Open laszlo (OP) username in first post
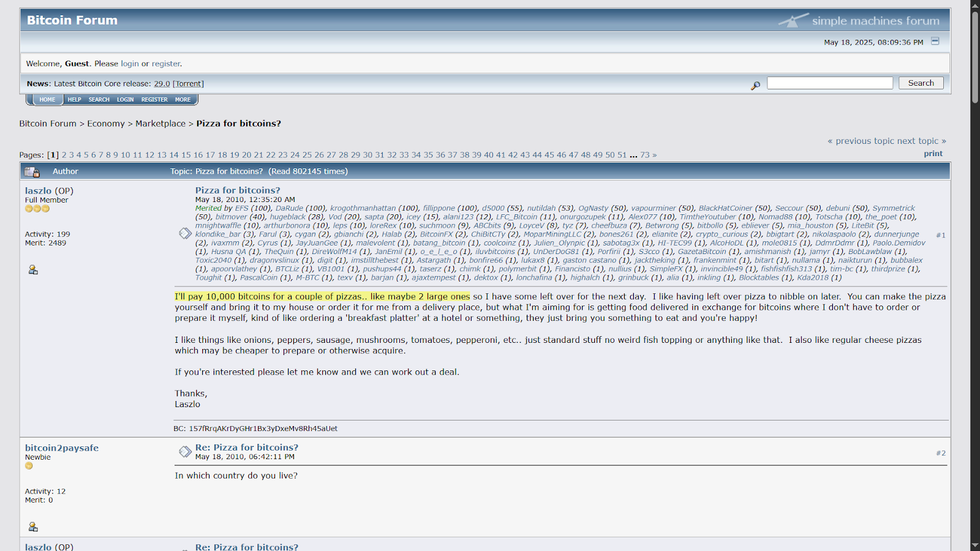 click(x=38, y=191)
